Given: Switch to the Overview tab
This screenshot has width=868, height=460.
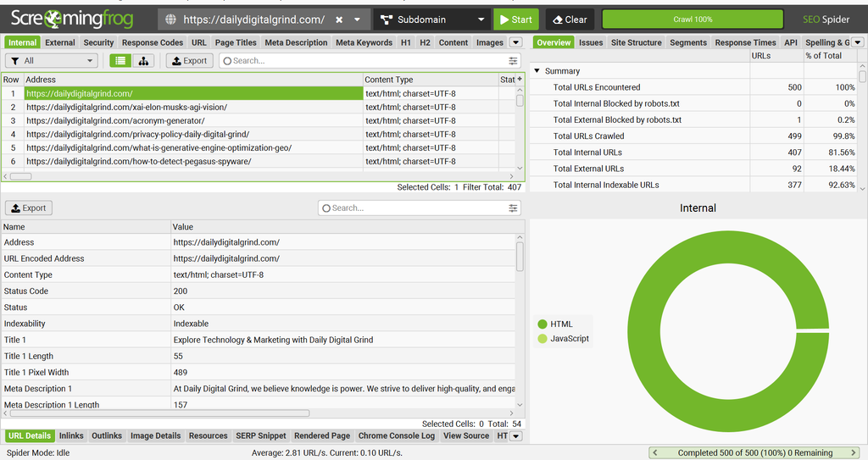Looking at the screenshot, I should (x=554, y=42).
